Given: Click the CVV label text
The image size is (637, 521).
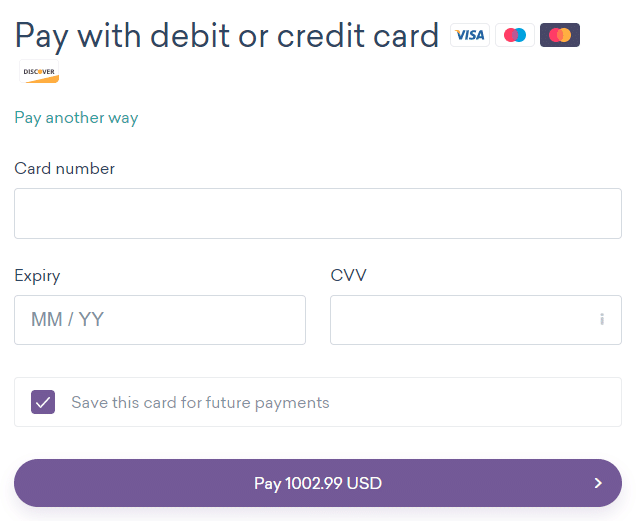Looking at the screenshot, I should [x=349, y=275].
